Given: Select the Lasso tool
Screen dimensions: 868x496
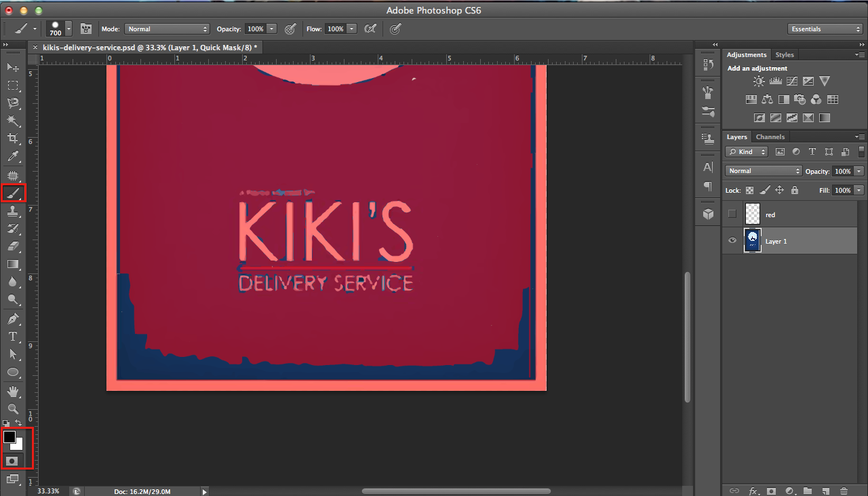Looking at the screenshot, I should point(13,103).
